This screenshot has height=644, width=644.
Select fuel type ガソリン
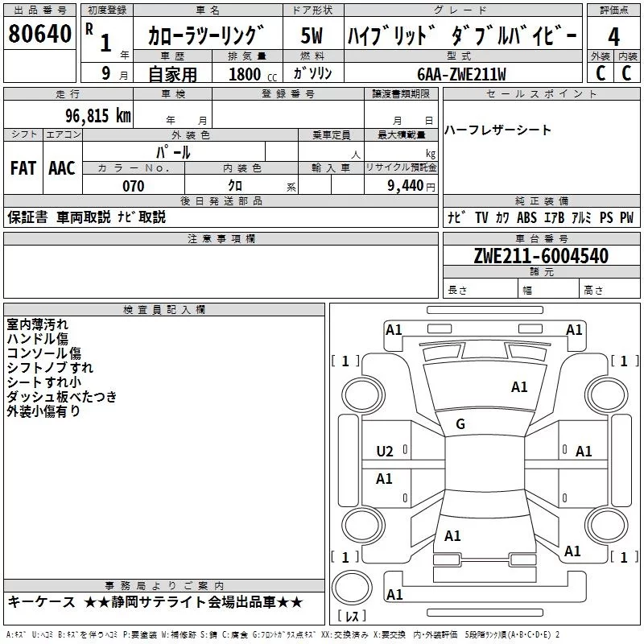(312, 73)
